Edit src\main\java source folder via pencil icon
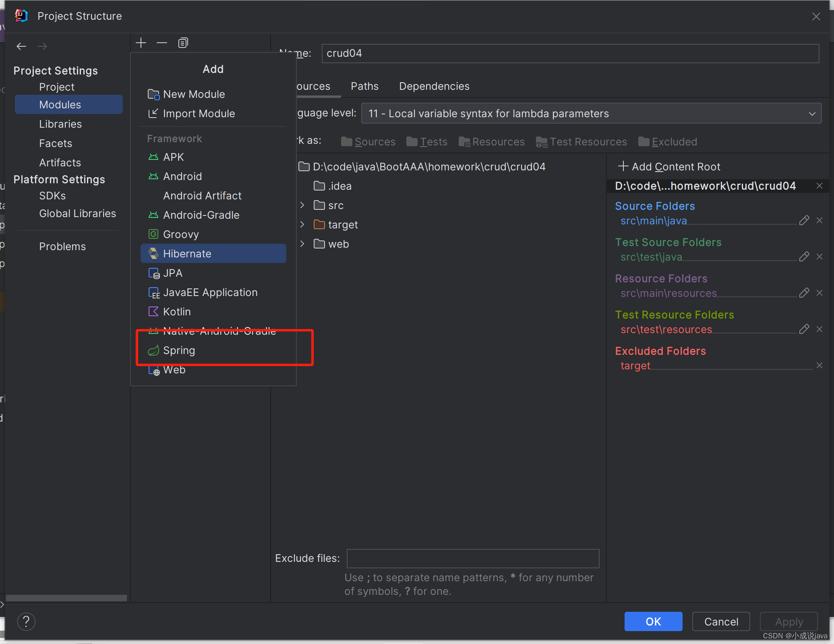 click(x=804, y=220)
